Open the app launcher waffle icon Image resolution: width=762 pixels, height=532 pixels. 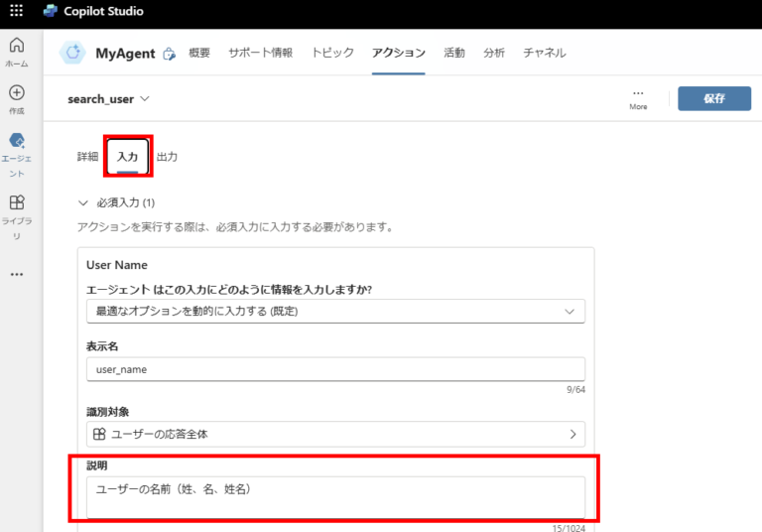click(x=16, y=12)
